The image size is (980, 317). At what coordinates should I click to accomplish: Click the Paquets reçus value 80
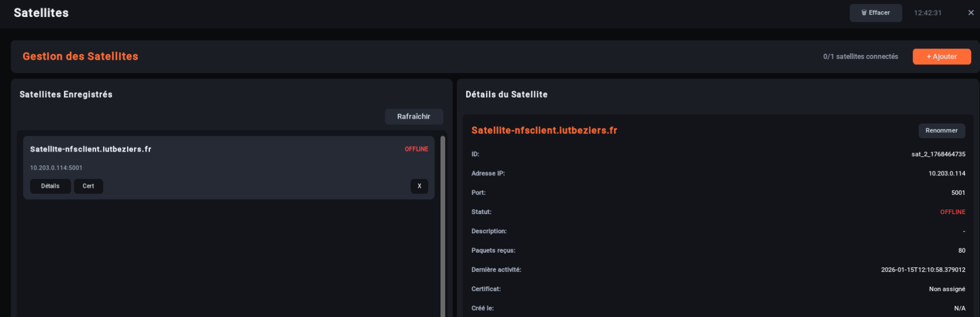[962, 250]
